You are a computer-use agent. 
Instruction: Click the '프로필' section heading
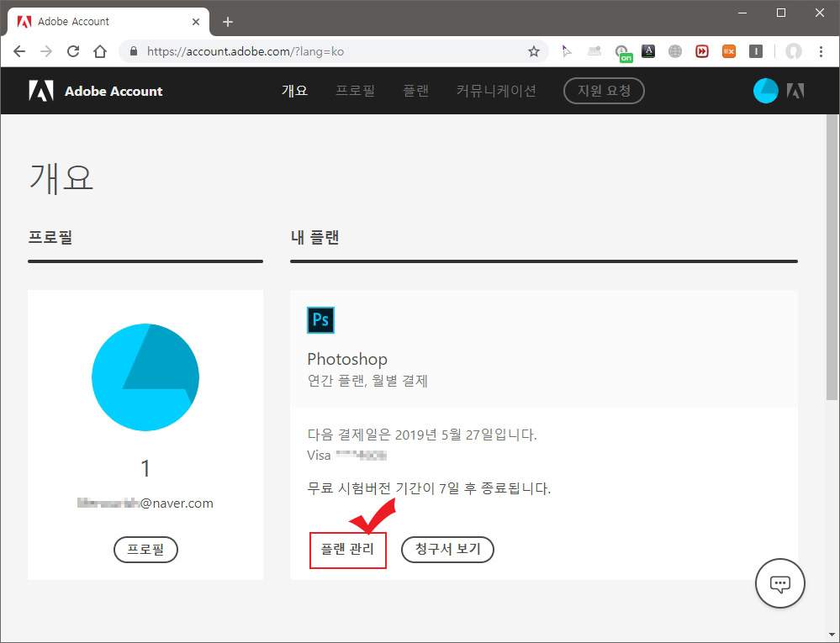tap(50, 237)
